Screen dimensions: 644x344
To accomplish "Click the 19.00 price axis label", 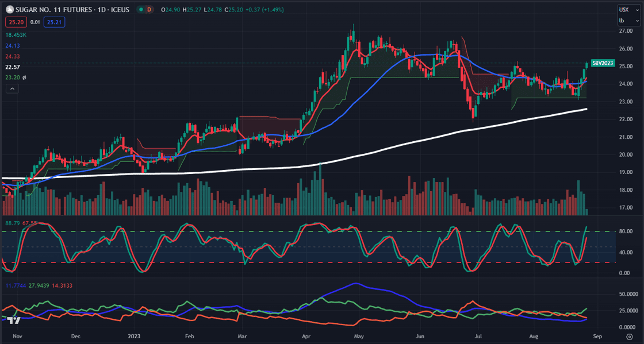I will tap(625, 172).
